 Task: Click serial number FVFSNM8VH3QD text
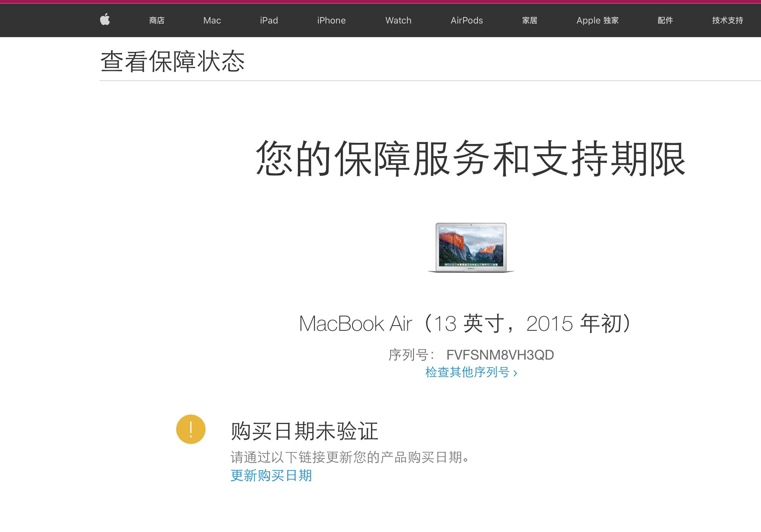coord(500,355)
